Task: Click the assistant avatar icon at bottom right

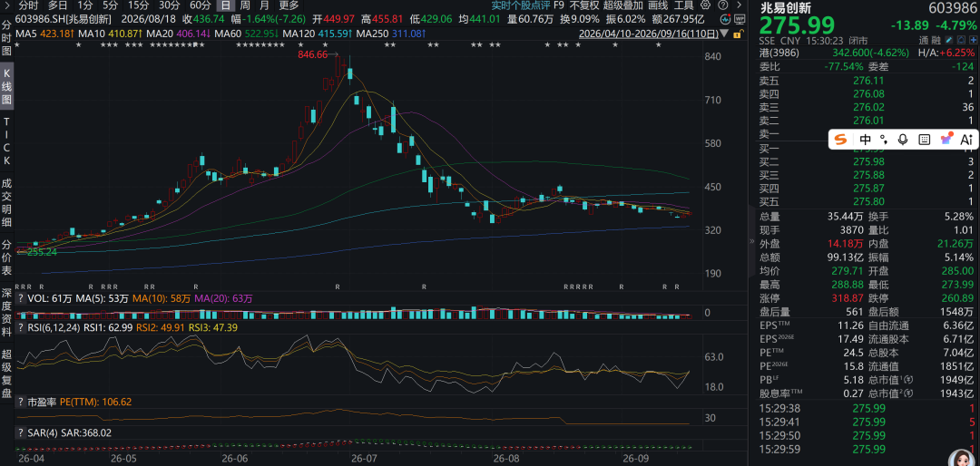Action: click(x=960, y=458)
